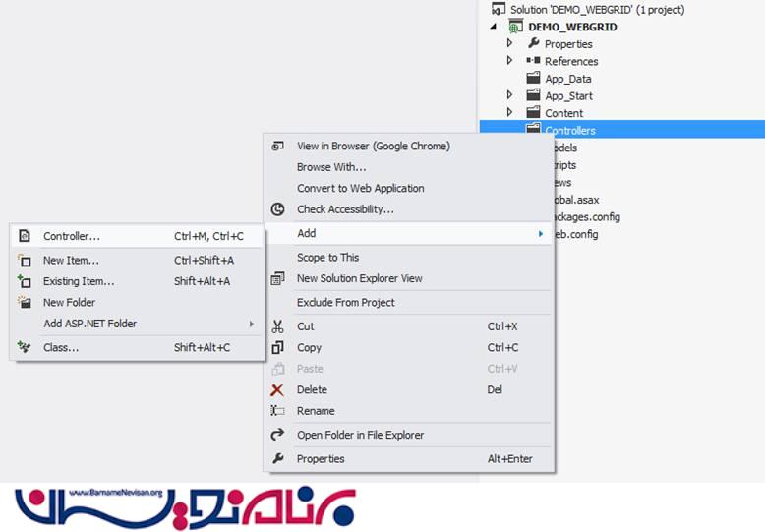
Task: Select Exclude From Project
Action: [x=408, y=303]
